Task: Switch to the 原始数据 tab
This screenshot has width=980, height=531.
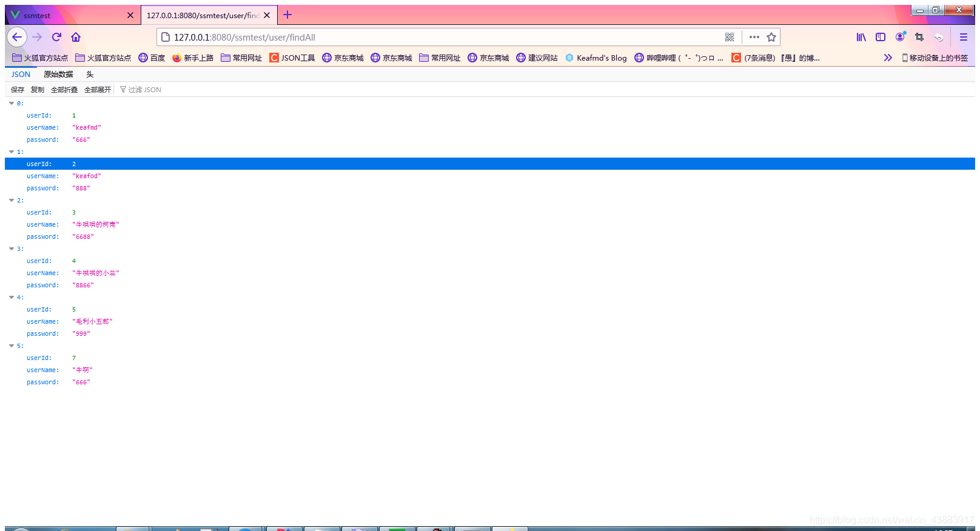Action: [x=58, y=74]
